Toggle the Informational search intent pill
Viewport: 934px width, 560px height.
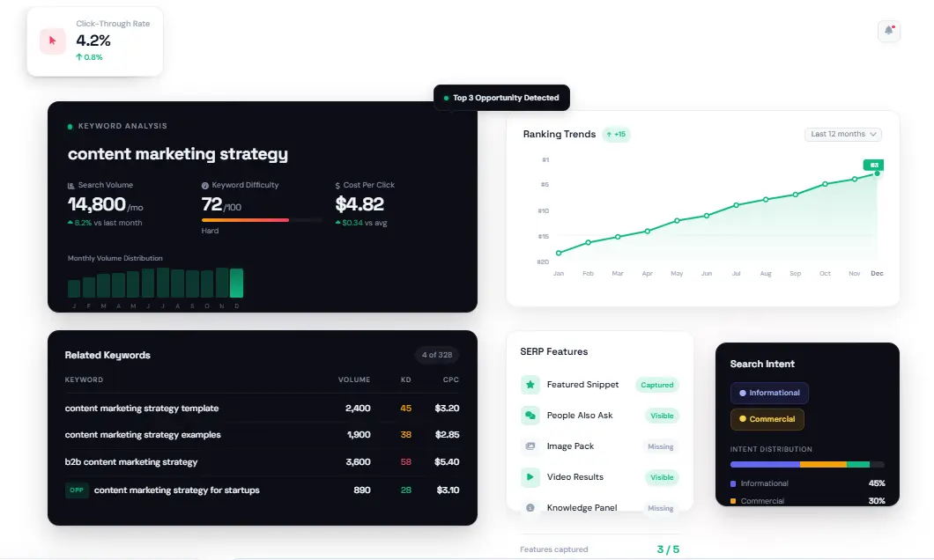pyautogui.click(x=767, y=393)
